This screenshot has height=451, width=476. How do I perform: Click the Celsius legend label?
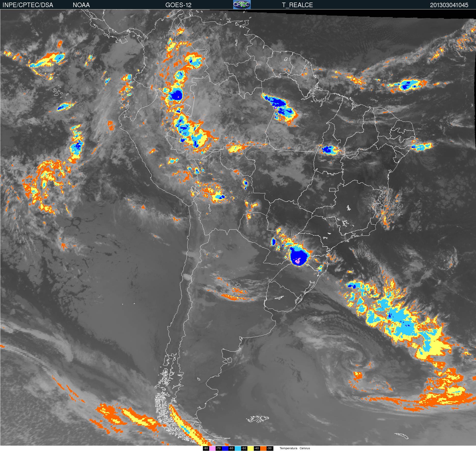[305, 448]
